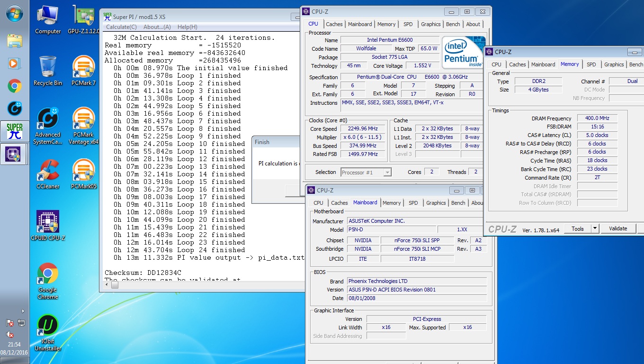Viewport: 644px width, 364px height.
Task: Click the Super PI taskbar button
Action: pos(14,131)
